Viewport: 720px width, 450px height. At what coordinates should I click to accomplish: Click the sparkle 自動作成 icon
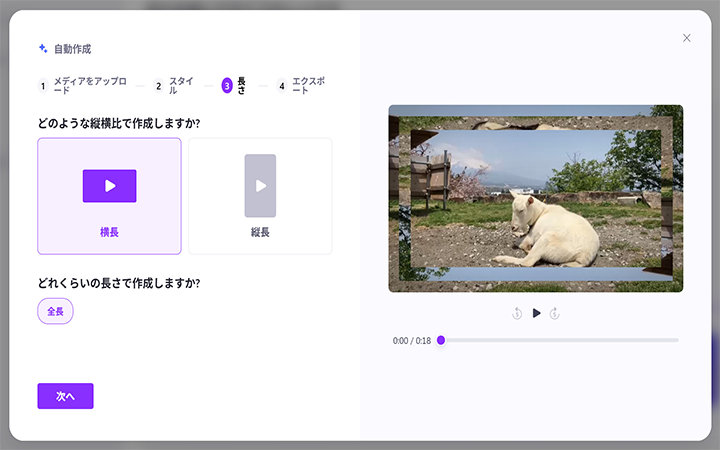43,49
